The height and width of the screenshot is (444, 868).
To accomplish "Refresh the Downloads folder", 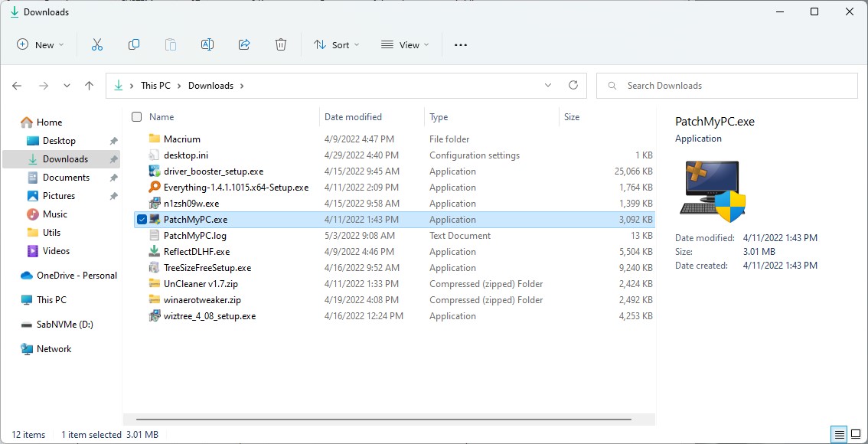I will 573,85.
